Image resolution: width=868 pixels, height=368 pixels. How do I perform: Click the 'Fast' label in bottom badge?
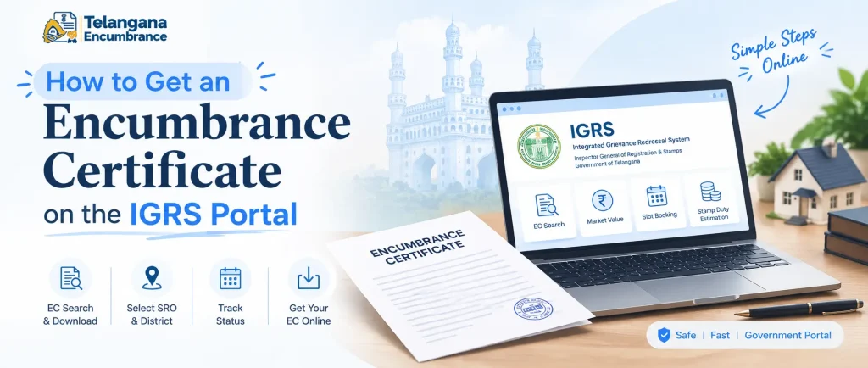coord(721,335)
